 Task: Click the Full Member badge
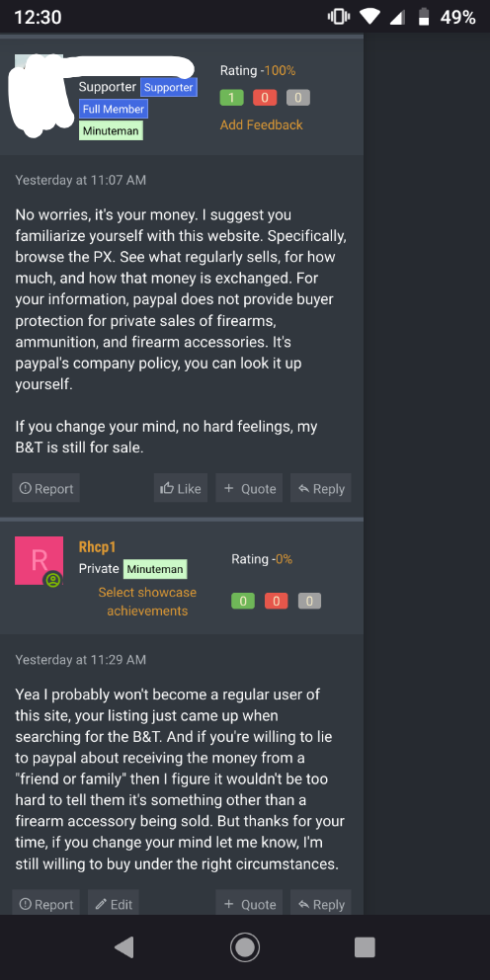pyautogui.click(x=114, y=110)
